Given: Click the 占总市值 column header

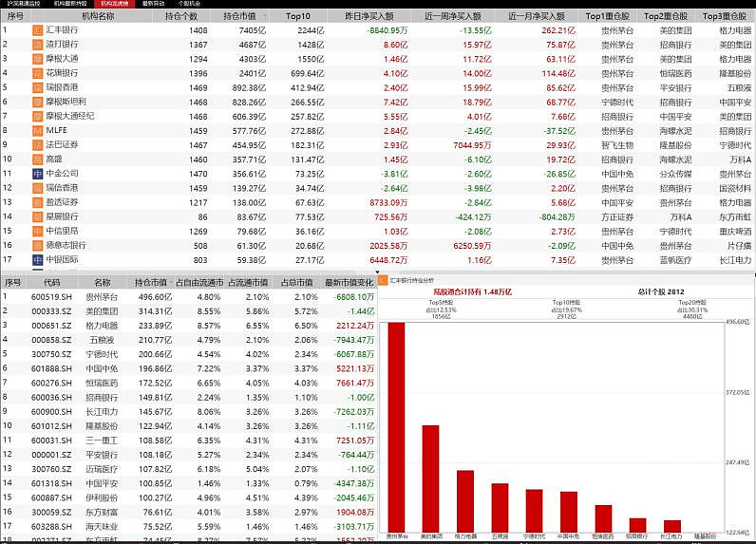Looking at the screenshot, I should tap(296, 282).
